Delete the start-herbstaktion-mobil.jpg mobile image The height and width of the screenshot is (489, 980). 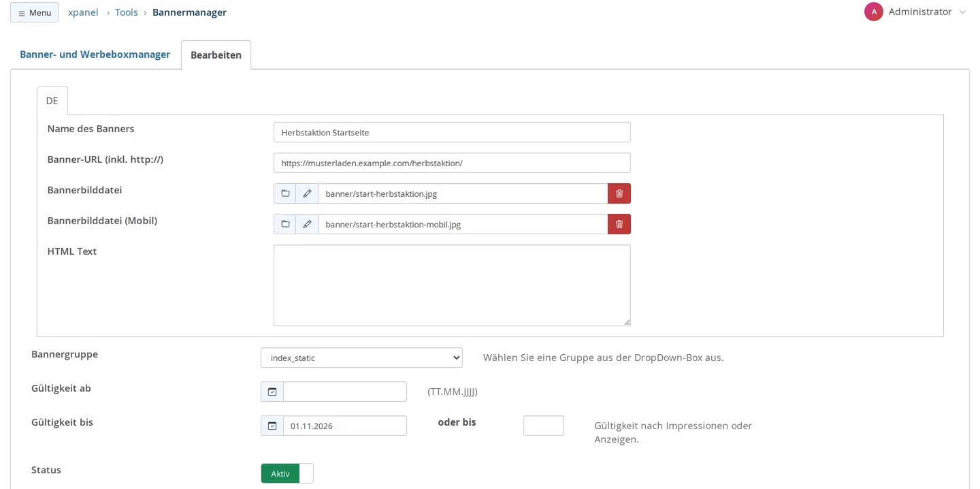click(x=619, y=224)
